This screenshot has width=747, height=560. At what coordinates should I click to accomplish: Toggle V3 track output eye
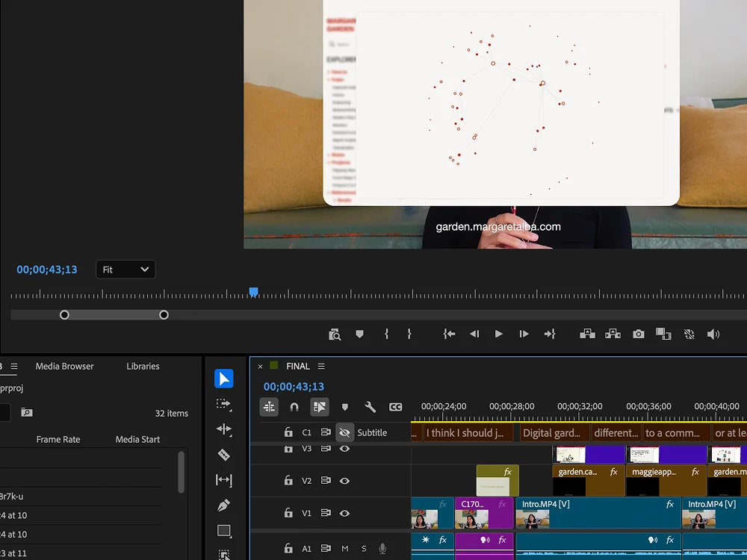click(344, 449)
